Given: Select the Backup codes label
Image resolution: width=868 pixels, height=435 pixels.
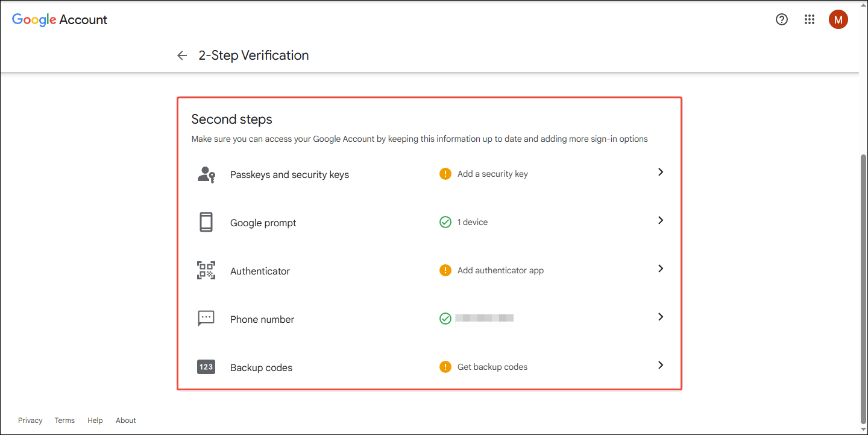Looking at the screenshot, I should [x=262, y=368].
